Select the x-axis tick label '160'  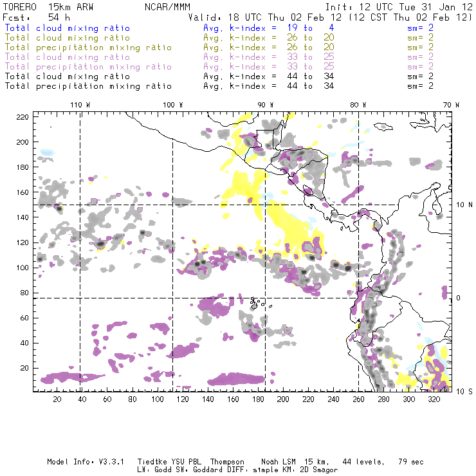(233, 399)
